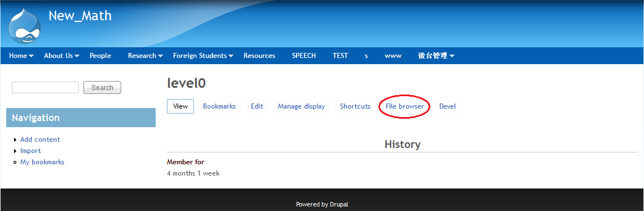Image resolution: width=644 pixels, height=211 pixels.
Task: Select the www menu item
Action: (x=393, y=56)
